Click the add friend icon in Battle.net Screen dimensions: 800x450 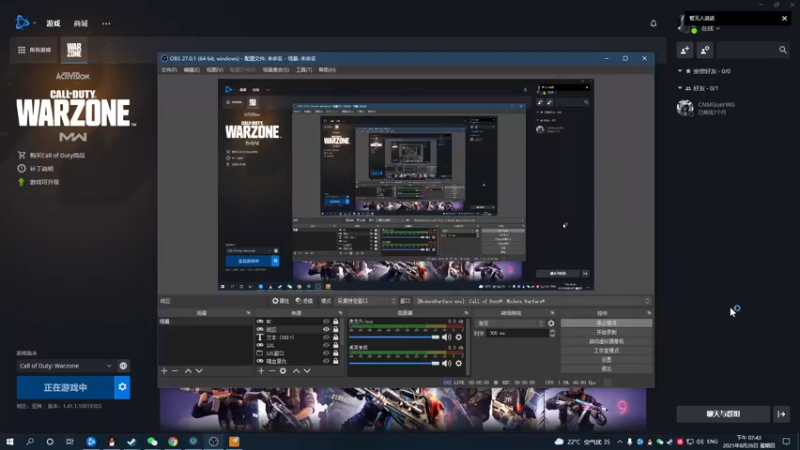(685, 50)
